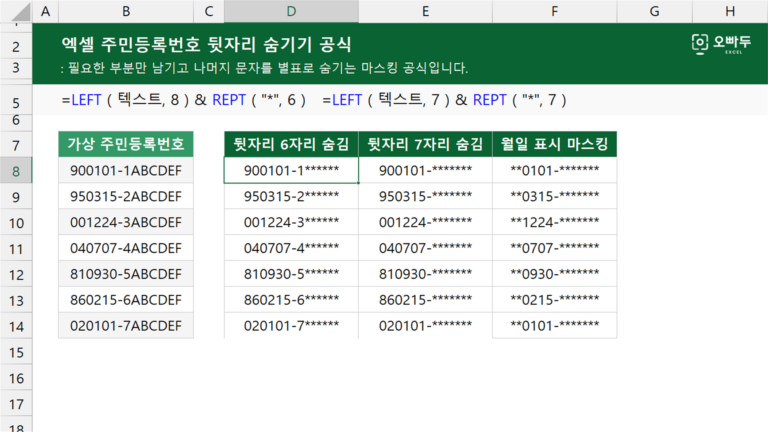This screenshot has width=768, height=432.
Task: Select cell 950315-*******
Action: click(425, 196)
